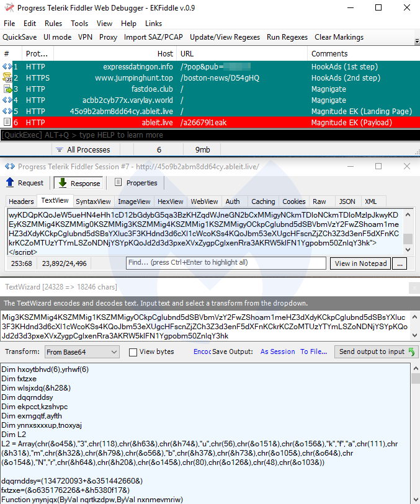Click the ellipsis button beside View in Notepad
The height and width of the screenshot is (504, 420).
[x=400, y=263]
